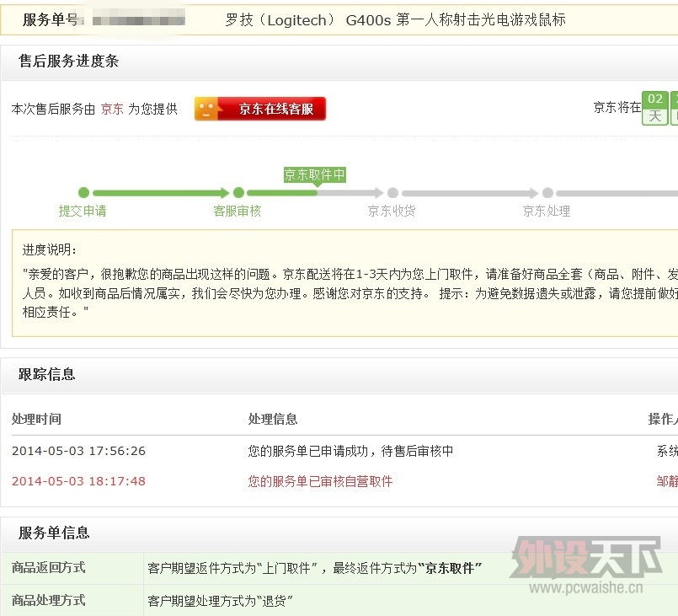The width and height of the screenshot is (678, 616).
Task: Click the progress bar between 提交申请 and 客服审核
Action: coord(161,192)
